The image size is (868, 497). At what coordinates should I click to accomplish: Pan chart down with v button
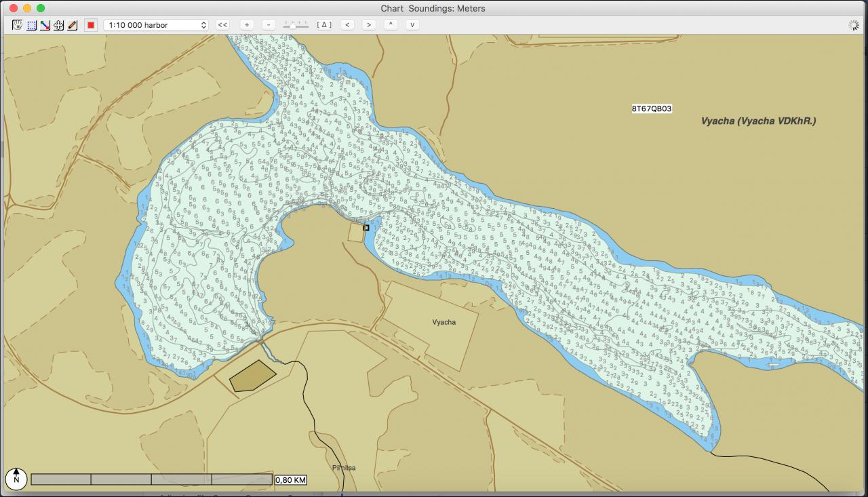point(412,24)
